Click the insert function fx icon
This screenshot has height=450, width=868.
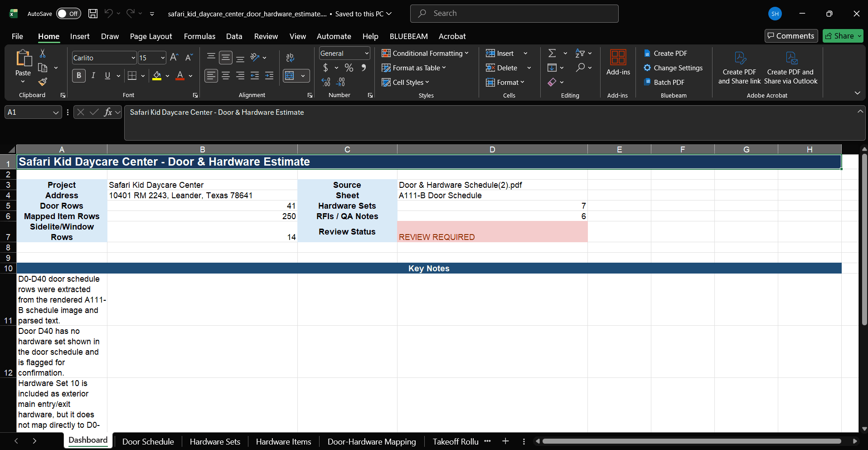point(108,112)
